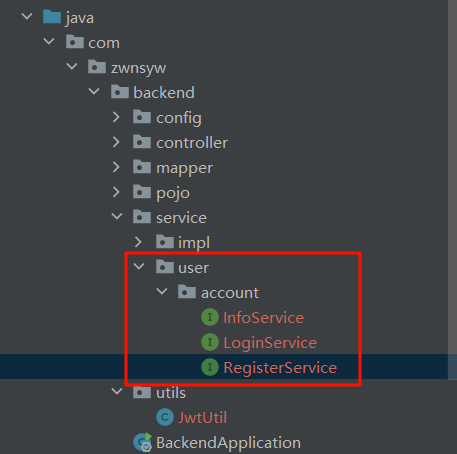The height and width of the screenshot is (454, 457).
Task: Expand the pojo package
Action: (x=116, y=192)
